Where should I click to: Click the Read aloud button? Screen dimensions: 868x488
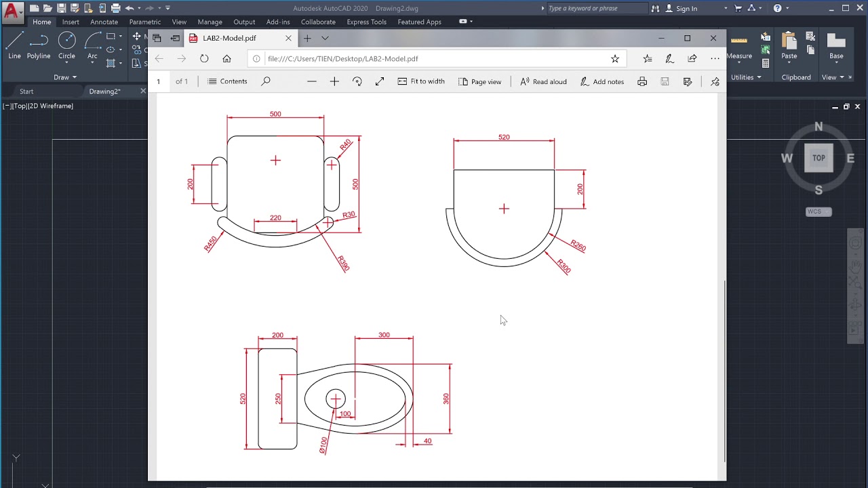[543, 81]
